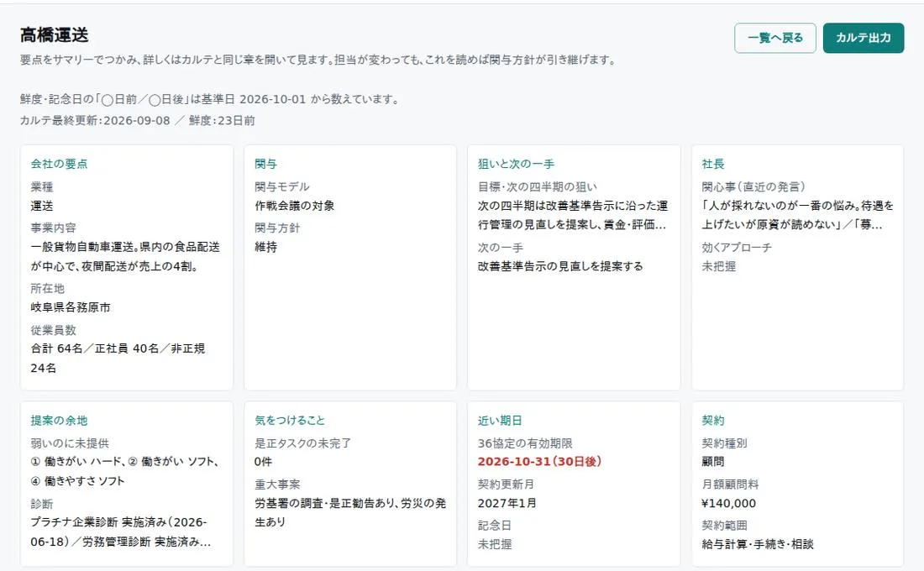Image resolution: width=924 pixels, height=571 pixels.
Task: Click the 一覧へ戻る button
Action: point(775,38)
